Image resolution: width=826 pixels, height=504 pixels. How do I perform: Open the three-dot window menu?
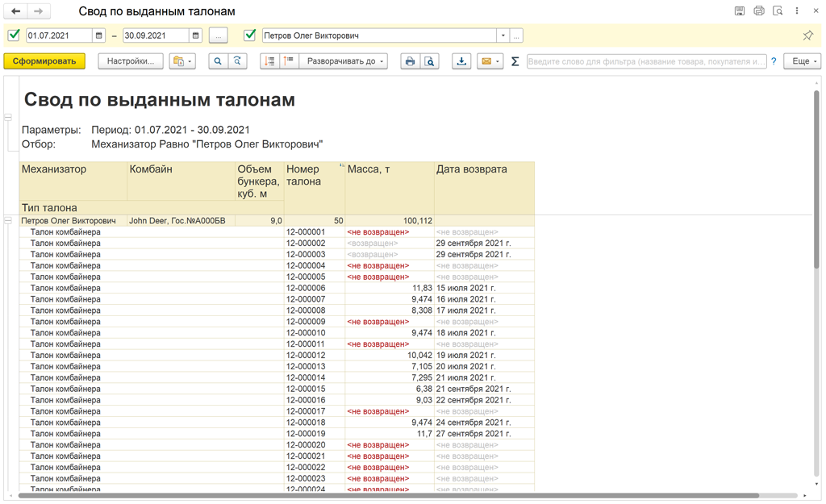797,11
